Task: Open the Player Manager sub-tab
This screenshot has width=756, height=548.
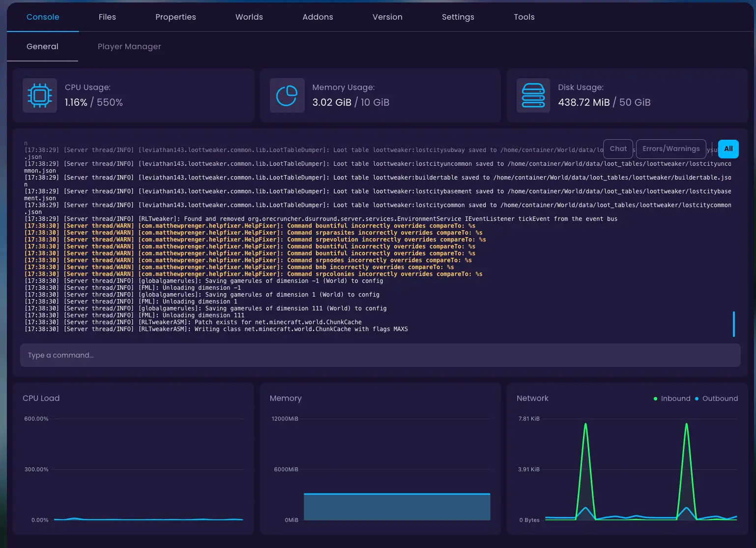Action: 129,46
